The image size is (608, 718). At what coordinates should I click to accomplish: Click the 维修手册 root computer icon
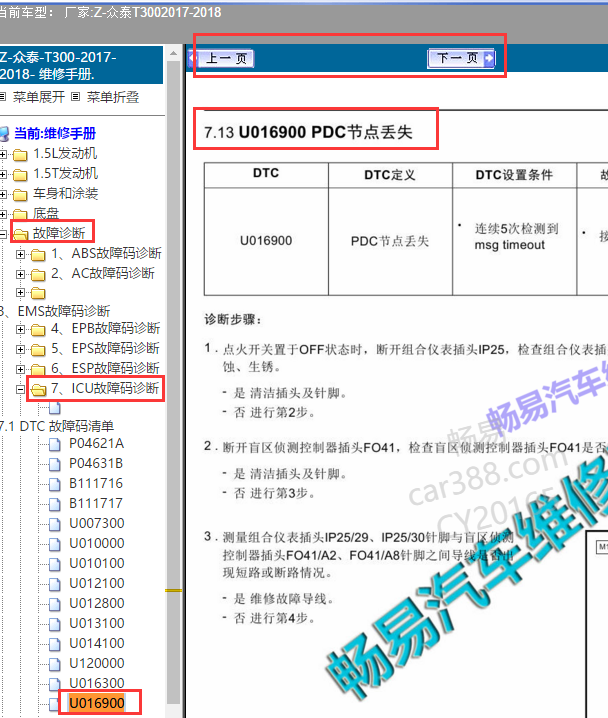(x=5, y=134)
